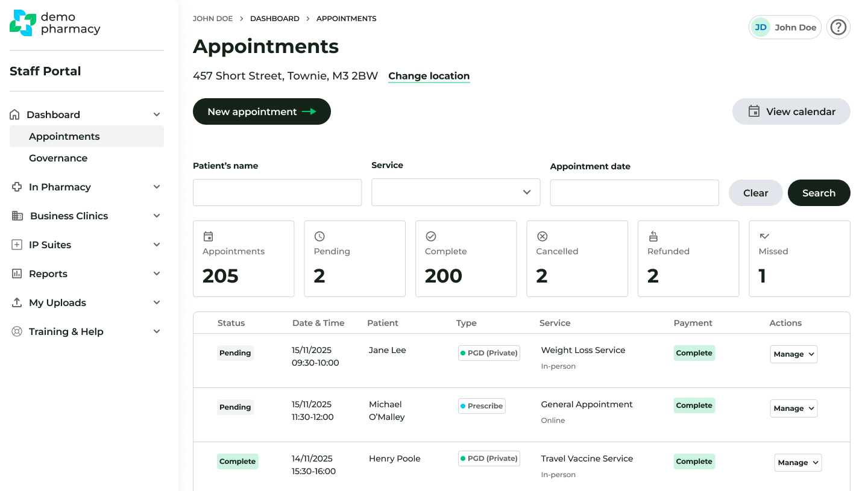This screenshot has height=491, width=868.
Task: Click the DASHBOARD breadcrumb item
Action: click(274, 18)
